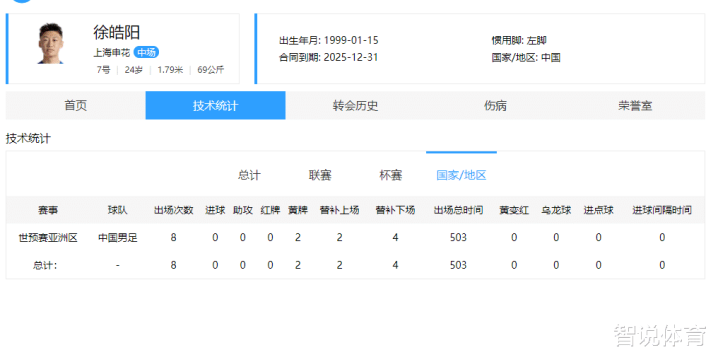Viewport: 718px width, 362px height.
Task: Show 联赛 statistics filter
Action: (x=320, y=175)
